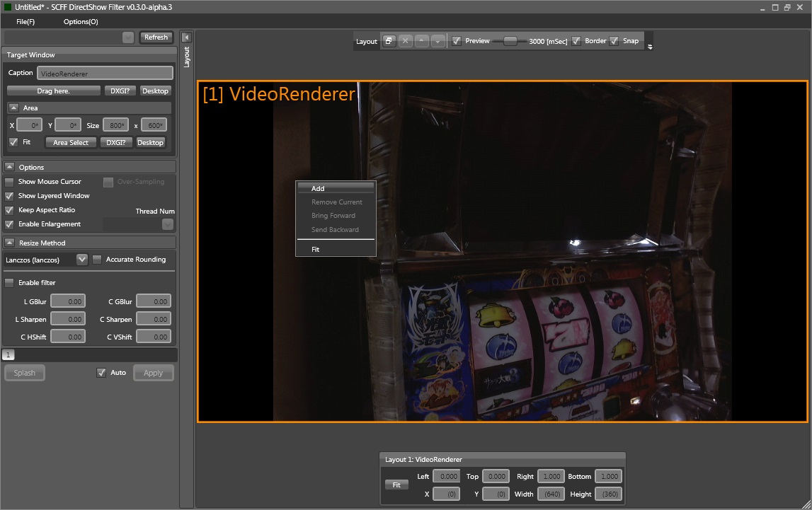Check the Enable filter checkbox
This screenshot has height=510, width=812.
click(9, 283)
